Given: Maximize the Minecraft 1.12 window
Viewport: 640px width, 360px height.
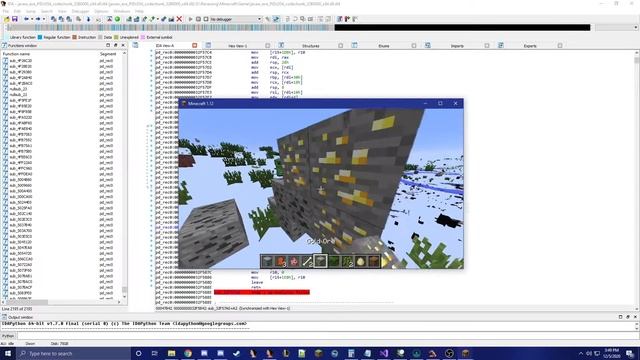Looking at the screenshot, I should point(440,104).
